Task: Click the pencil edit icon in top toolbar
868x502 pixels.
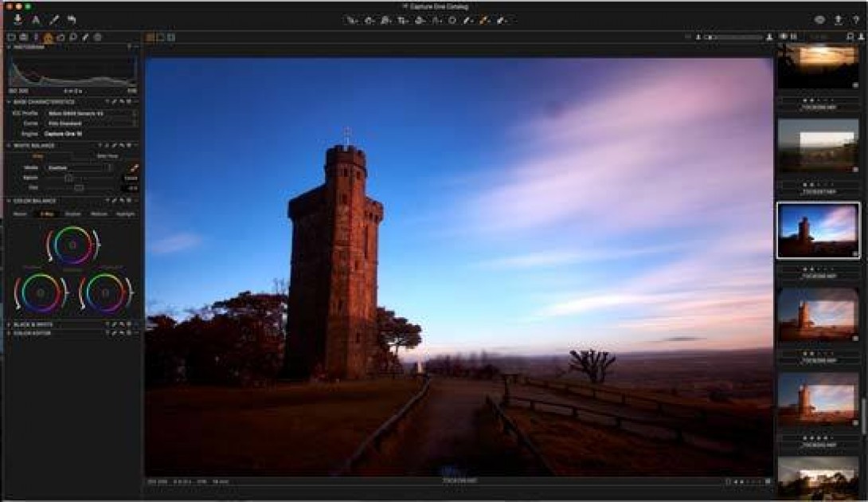Action: 53,20
